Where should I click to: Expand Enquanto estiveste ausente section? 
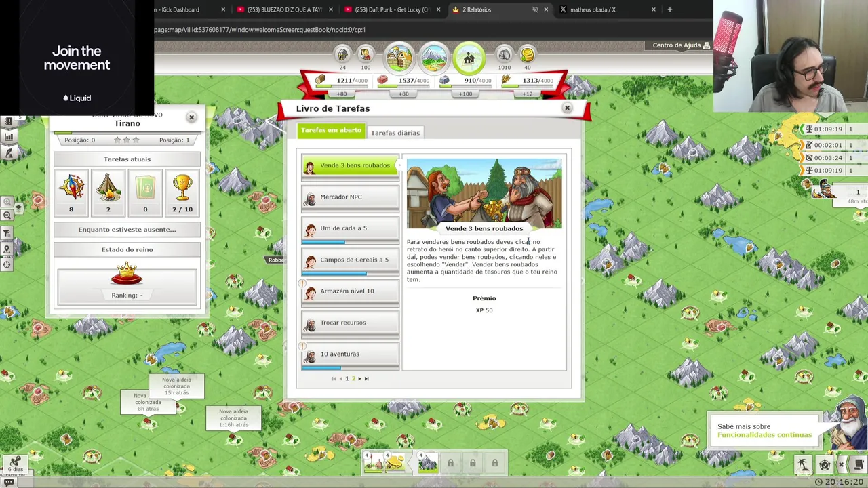tap(127, 229)
